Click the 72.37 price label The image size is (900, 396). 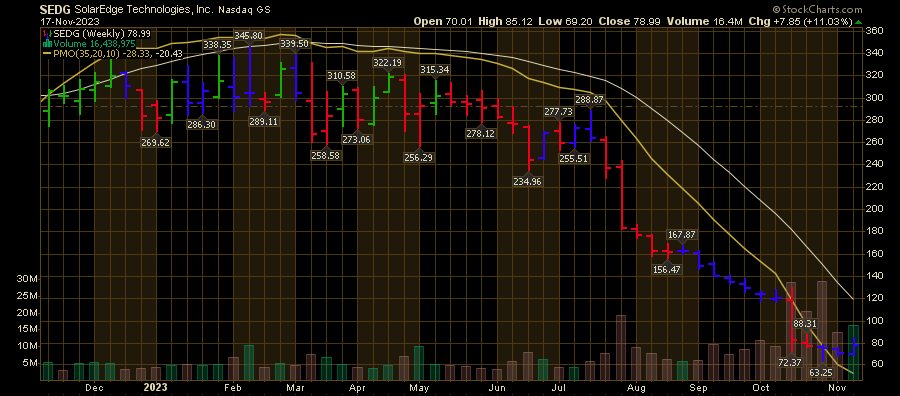point(790,363)
